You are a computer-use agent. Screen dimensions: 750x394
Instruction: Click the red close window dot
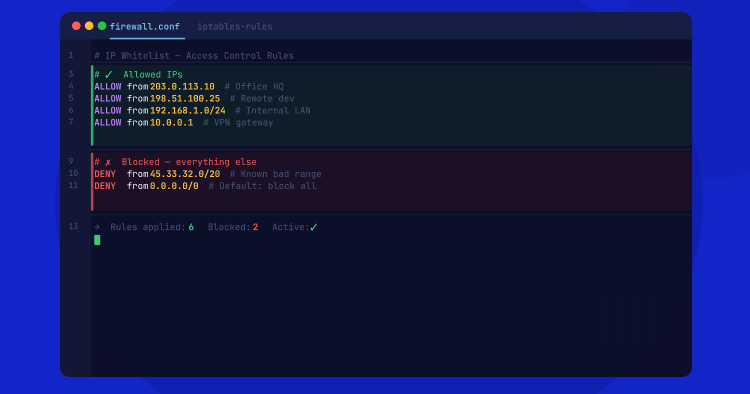pyautogui.click(x=76, y=26)
